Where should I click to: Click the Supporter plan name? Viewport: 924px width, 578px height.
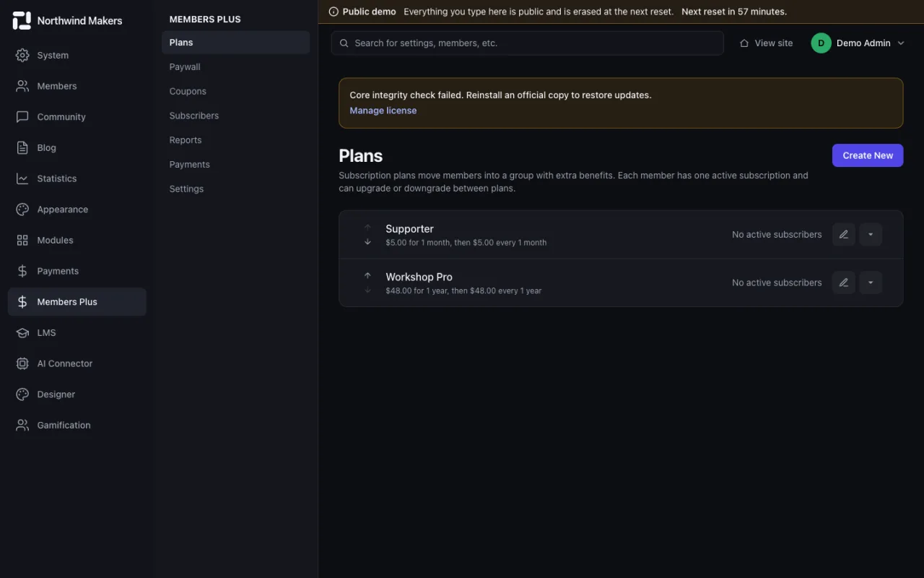pyautogui.click(x=409, y=229)
